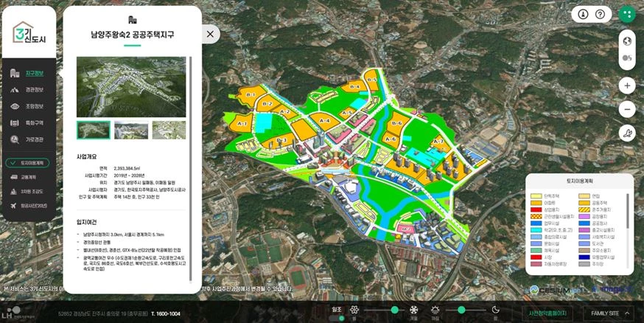Click the globe view icon
Image resolution: width=644 pixels, height=323 pixels.
click(627, 40)
